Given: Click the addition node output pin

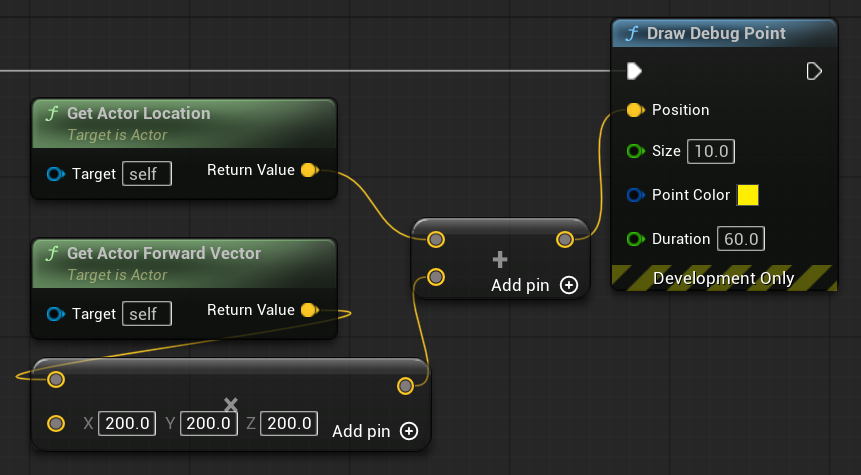Looking at the screenshot, I should (x=565, y=239).
